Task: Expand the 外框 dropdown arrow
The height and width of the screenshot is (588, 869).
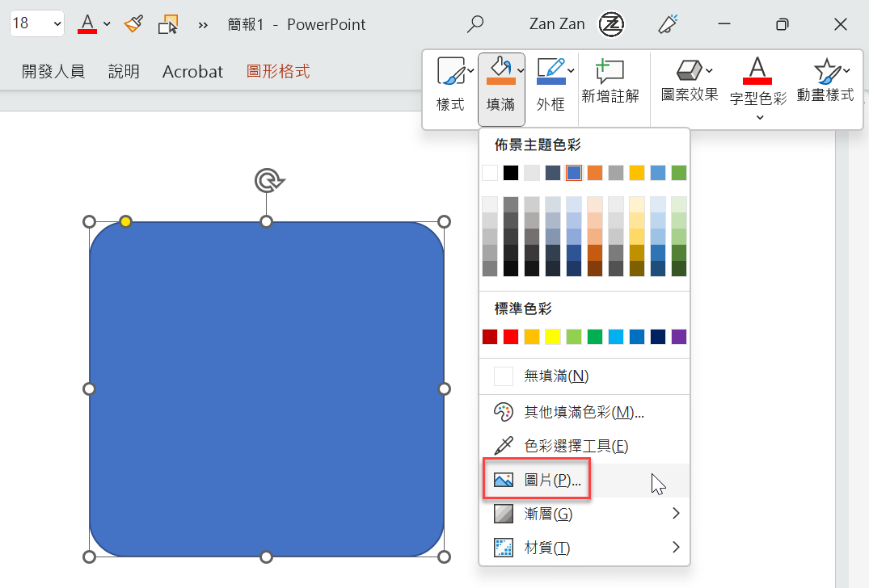Action: pos(571,71)
